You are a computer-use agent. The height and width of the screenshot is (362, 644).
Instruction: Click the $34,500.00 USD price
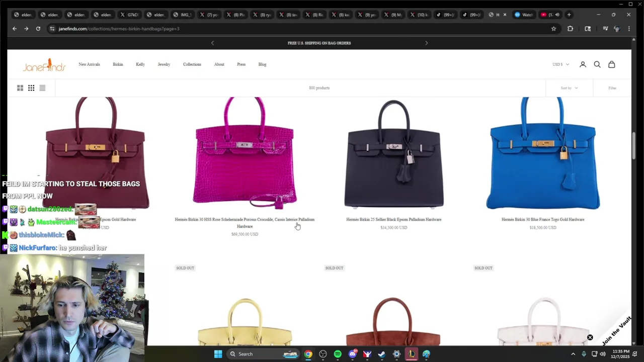pos(393,227)
